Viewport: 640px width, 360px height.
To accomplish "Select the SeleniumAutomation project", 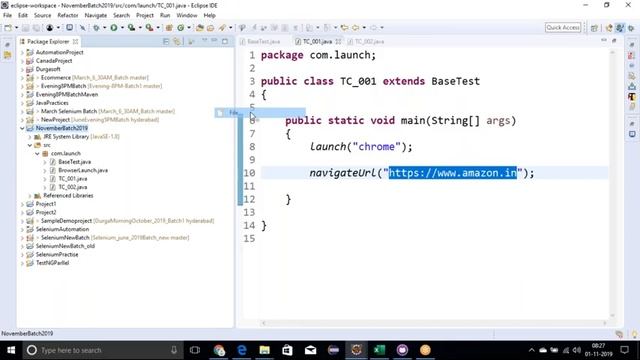I will coord(62,229).
